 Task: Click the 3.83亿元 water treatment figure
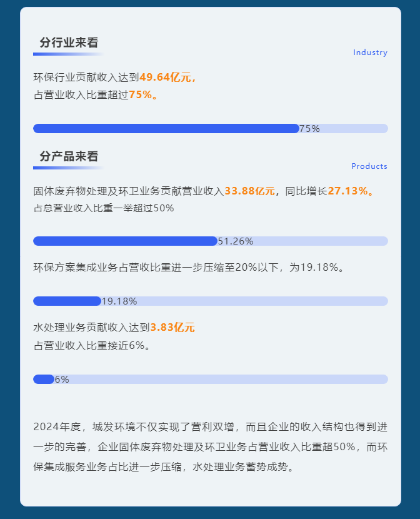click(x=172, y=328)
